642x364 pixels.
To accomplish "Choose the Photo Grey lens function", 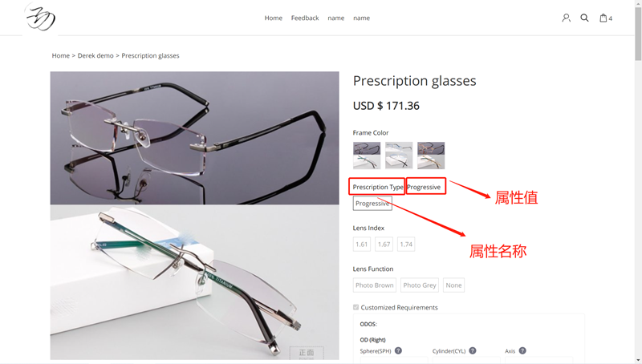I will tap(420, 285).
